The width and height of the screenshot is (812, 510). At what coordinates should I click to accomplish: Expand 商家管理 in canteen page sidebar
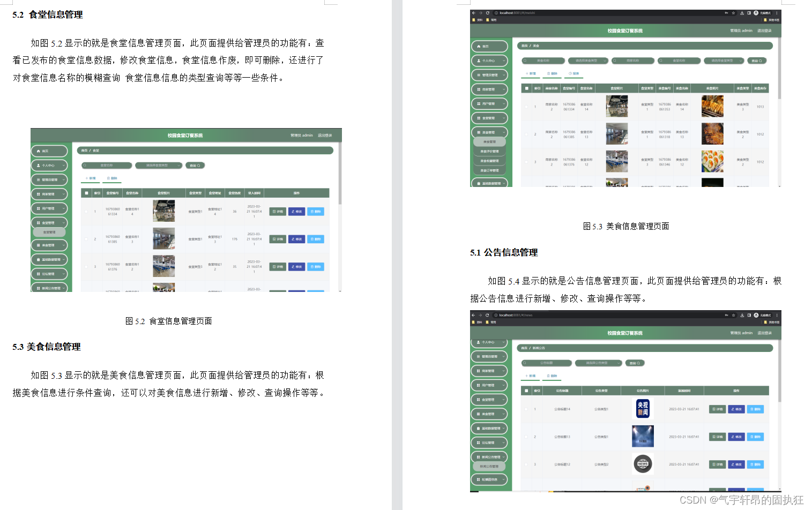[49, 194]
